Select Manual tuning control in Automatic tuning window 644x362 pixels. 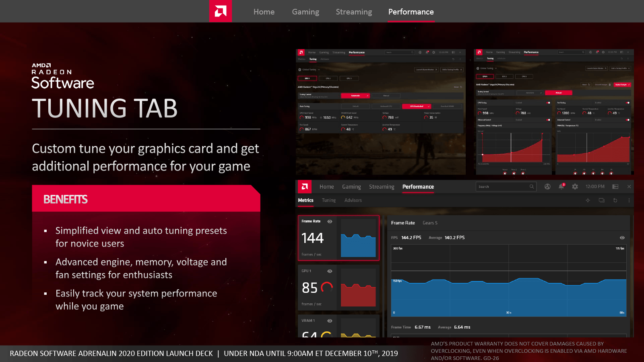point(386,96)
